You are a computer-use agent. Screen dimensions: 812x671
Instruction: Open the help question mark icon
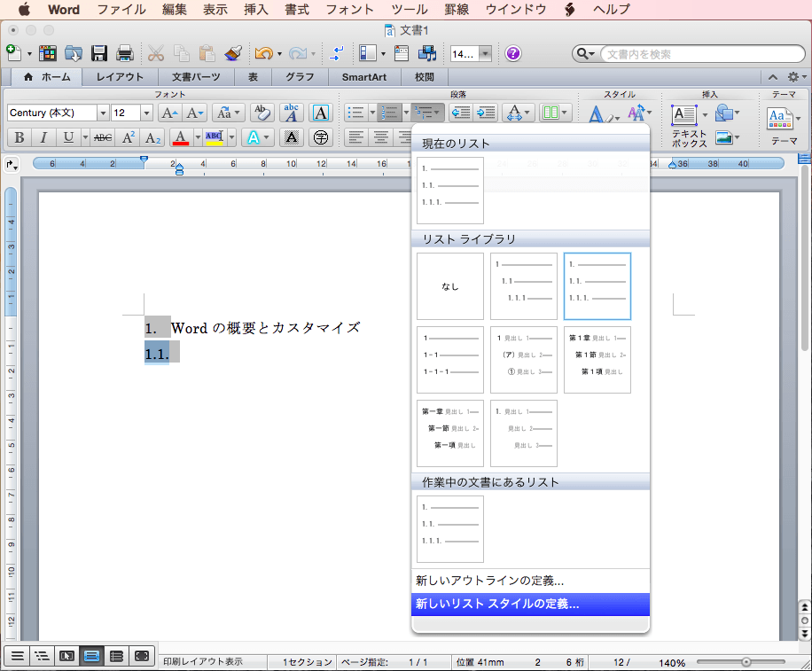(512, 53)
